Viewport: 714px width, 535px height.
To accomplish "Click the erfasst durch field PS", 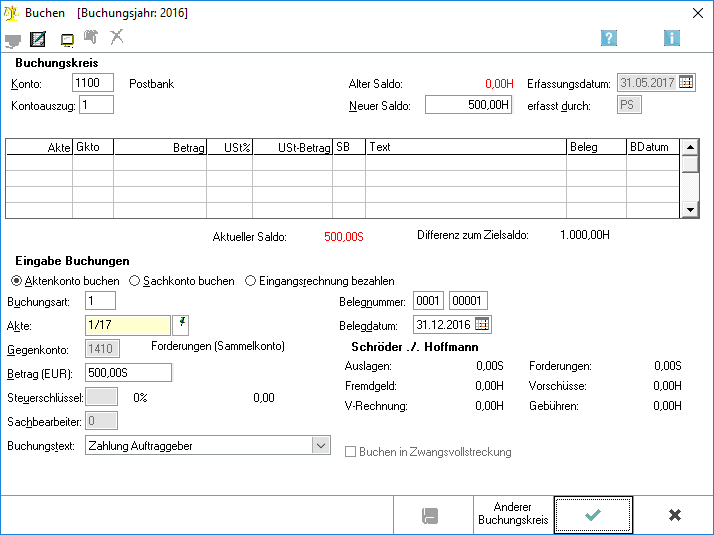I will [x=629, y=105].
